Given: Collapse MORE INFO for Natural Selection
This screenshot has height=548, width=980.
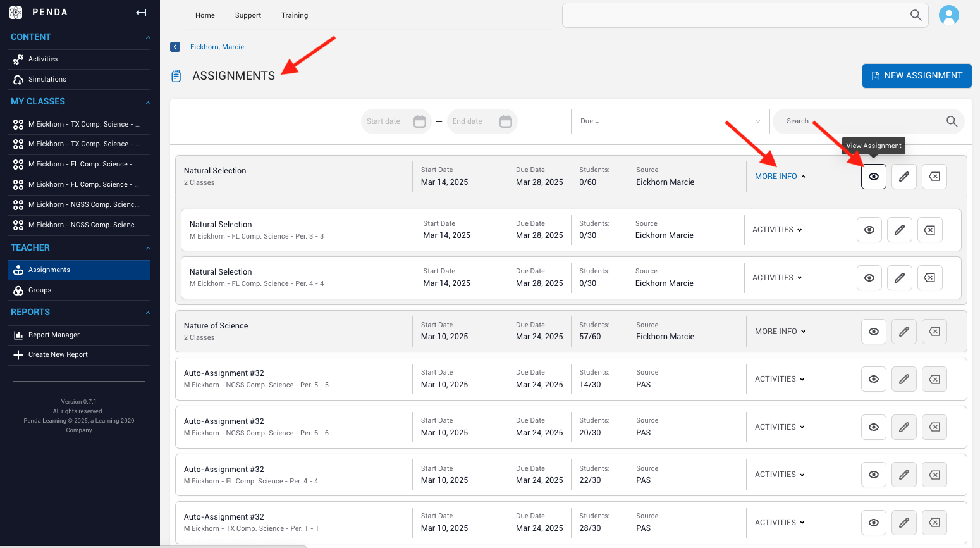Looking at the screenshot, I should pos(780,177).
